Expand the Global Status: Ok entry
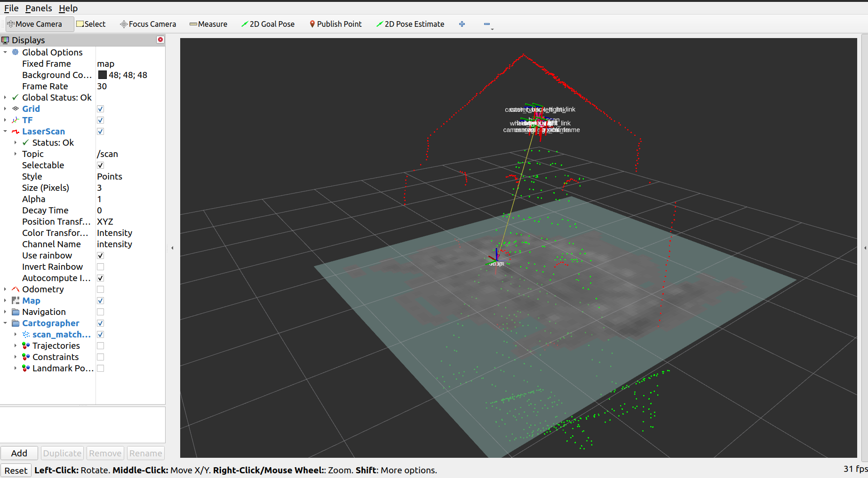868x478 pixels. pyautogui.click(x=5, y=97)
